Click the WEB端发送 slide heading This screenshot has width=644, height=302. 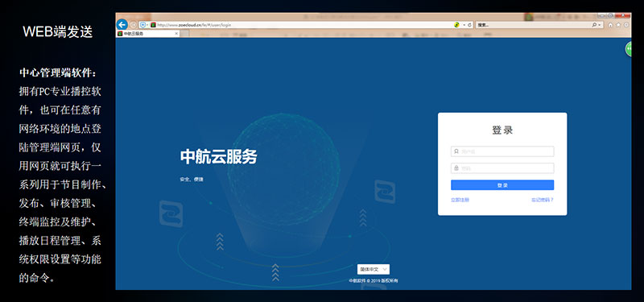[x=58, y=31]
